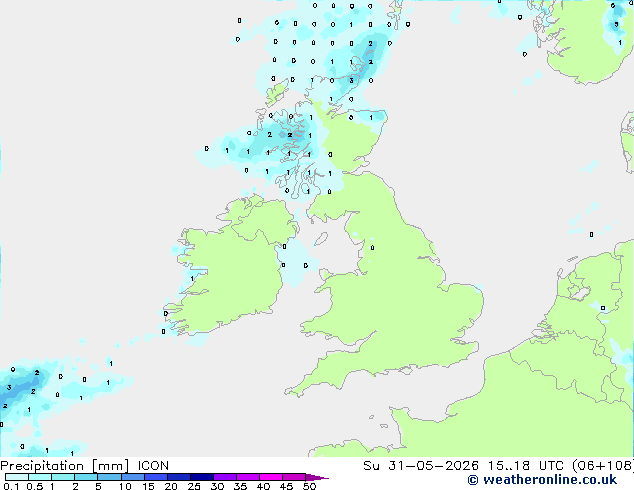Viewport: 634px width, 490px height.
Task: Pick the 15–20 mm blue legend swatch
Action: (x=155, y=477)
